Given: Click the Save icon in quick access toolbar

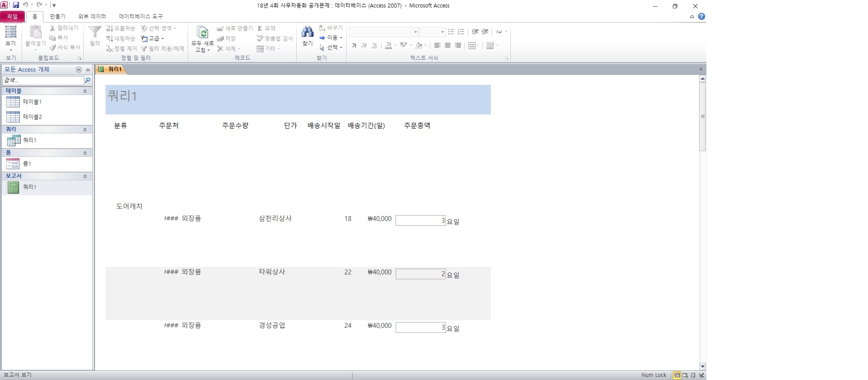Looking at the screenshot, I should tap(16, 5).
